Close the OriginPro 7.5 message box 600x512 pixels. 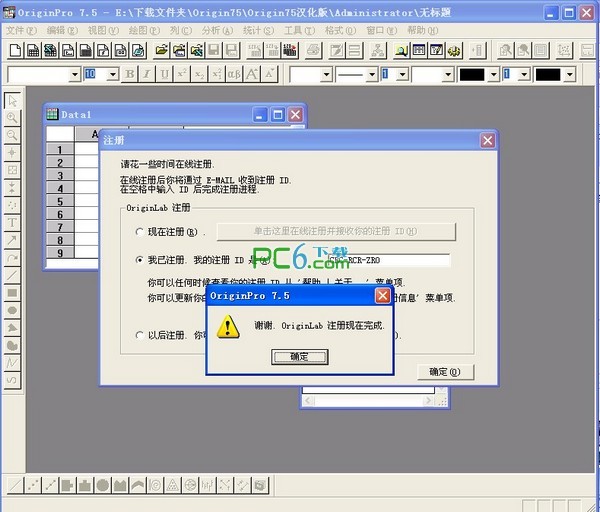382,296
